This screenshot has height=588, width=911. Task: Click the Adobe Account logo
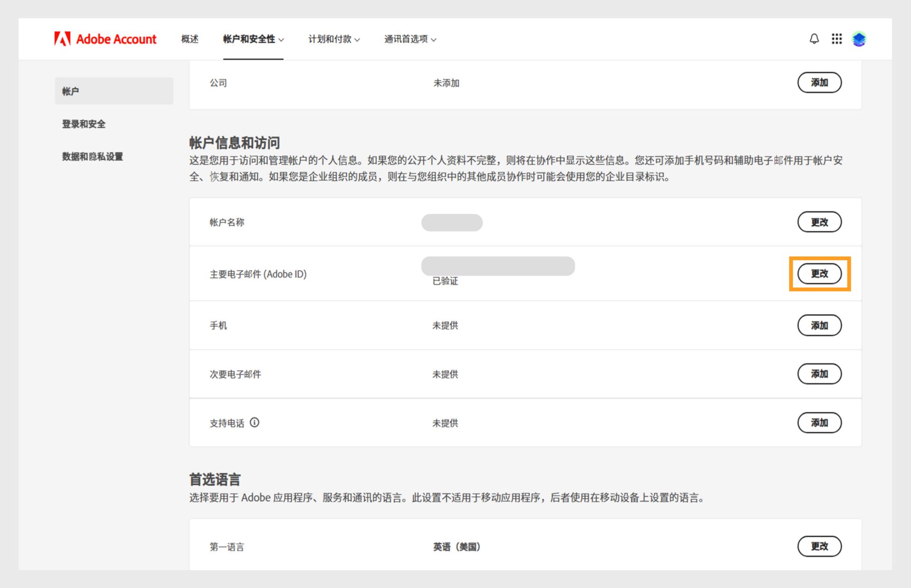click(x=105, y=39)
